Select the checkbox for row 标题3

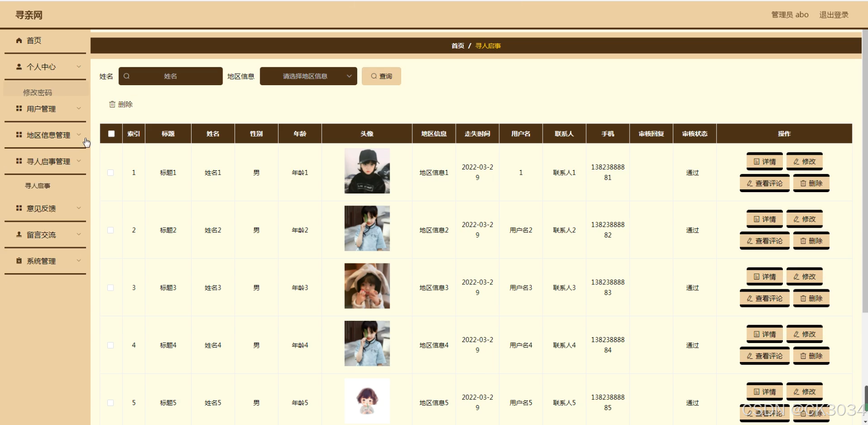pyautogui.click(x=111, y=288)
